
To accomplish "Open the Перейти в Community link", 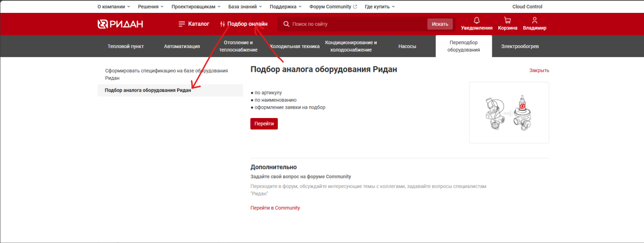I will 275,208.
